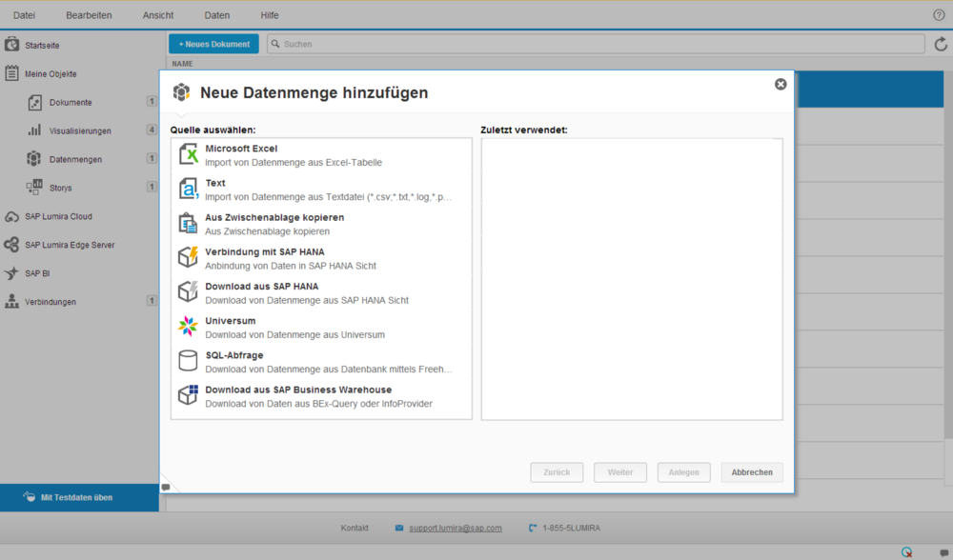Click the Microsoft Excel source icon
953x560 pixels.
click(x=188, y=154)
